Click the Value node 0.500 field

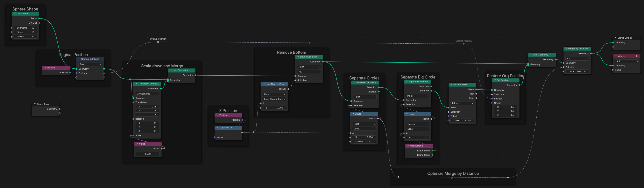[148, 154]
